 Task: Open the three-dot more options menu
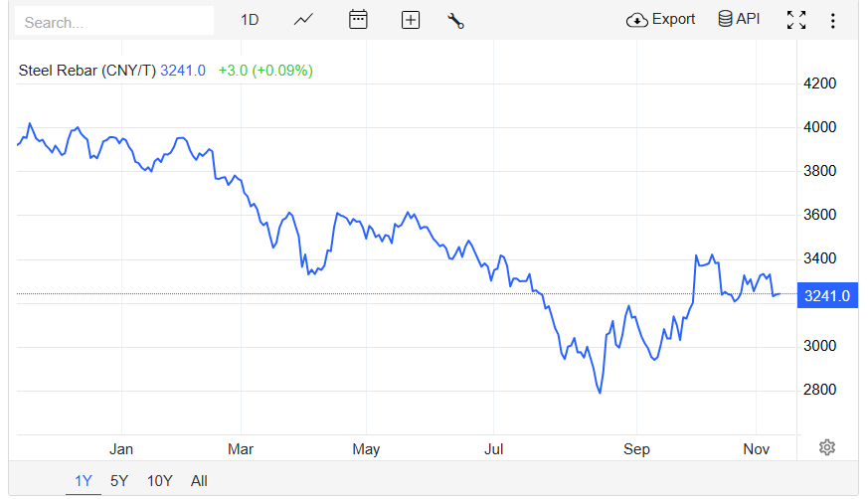(832, 20)
